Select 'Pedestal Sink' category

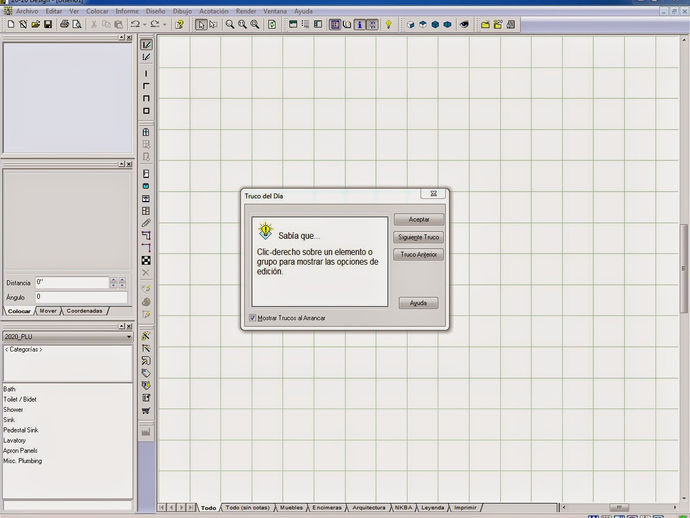(x=21, y=430)
